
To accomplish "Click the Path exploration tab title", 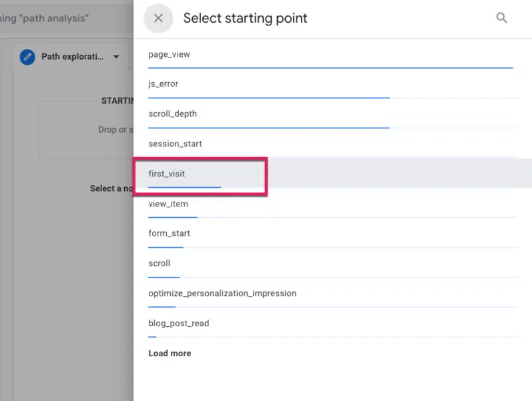I will (72, 57).
